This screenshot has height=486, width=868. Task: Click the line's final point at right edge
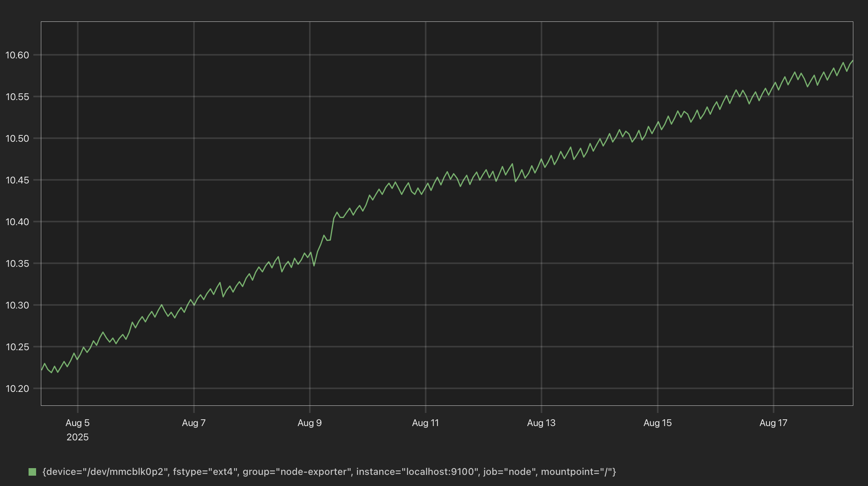pos(852,61)
